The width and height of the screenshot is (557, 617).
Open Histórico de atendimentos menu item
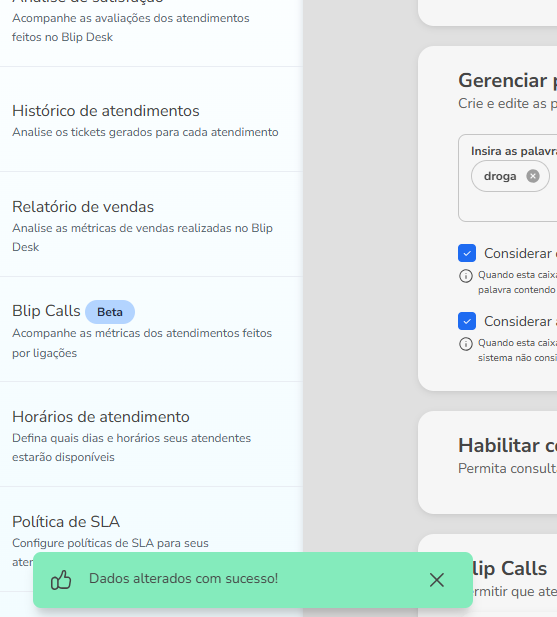pos(151,119)
